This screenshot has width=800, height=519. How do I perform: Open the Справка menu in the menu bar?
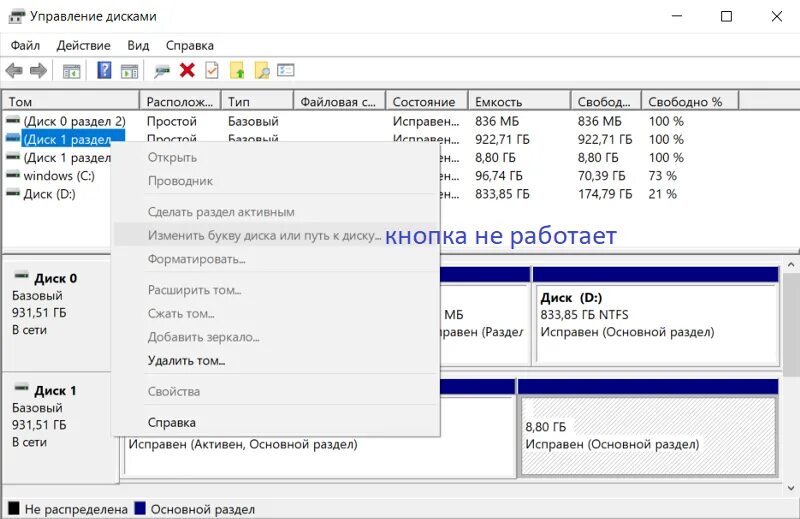pos(189,45)
